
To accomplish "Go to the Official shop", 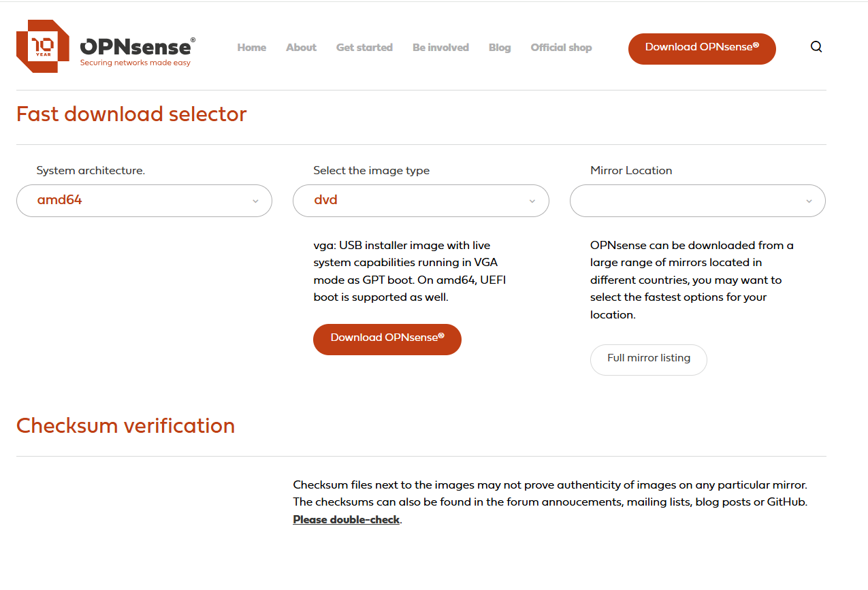I will (x=561, y=48).
